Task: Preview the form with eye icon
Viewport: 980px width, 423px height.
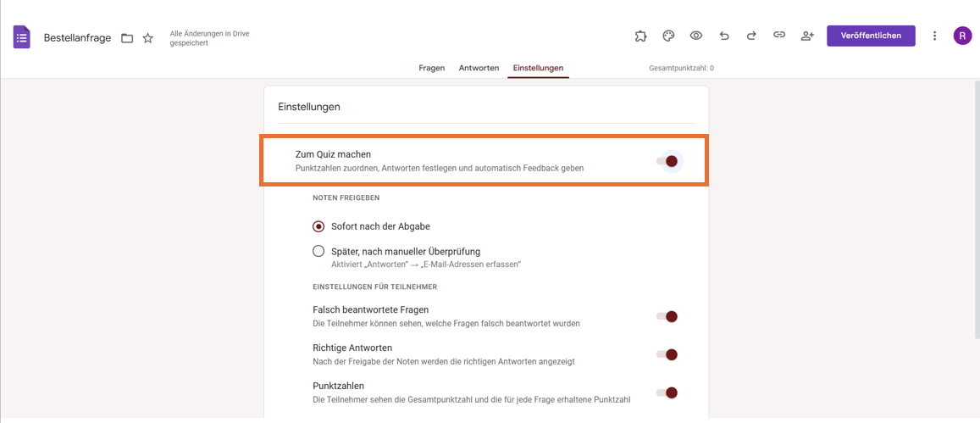Action: point(695,36)
